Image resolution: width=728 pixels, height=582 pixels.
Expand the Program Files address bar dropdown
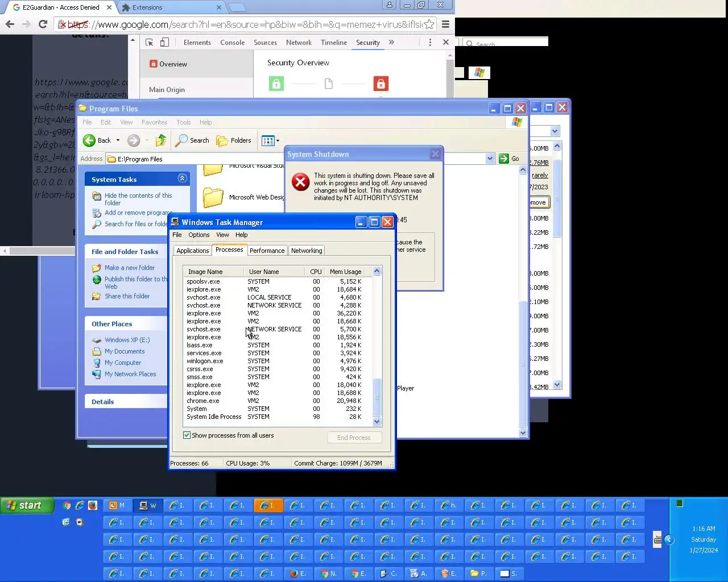(490, 159)
